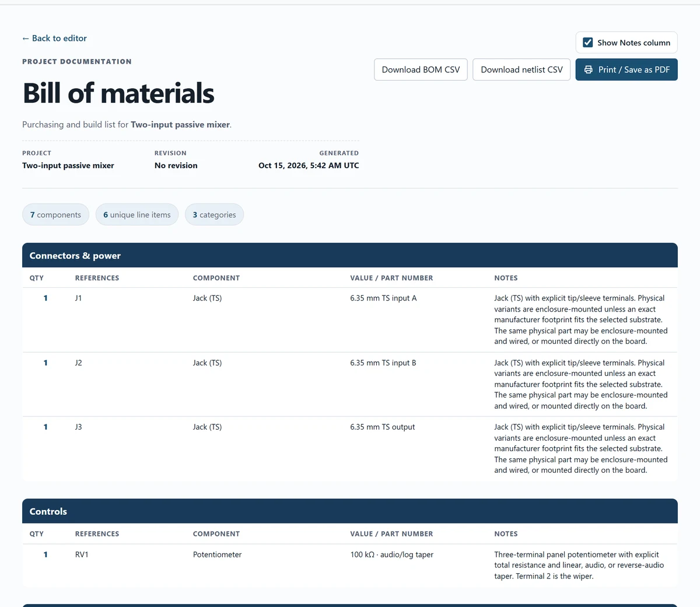Download the BOM CSV file
The height and width of the screenshot is (607, 700).
(x=421, y=69)
